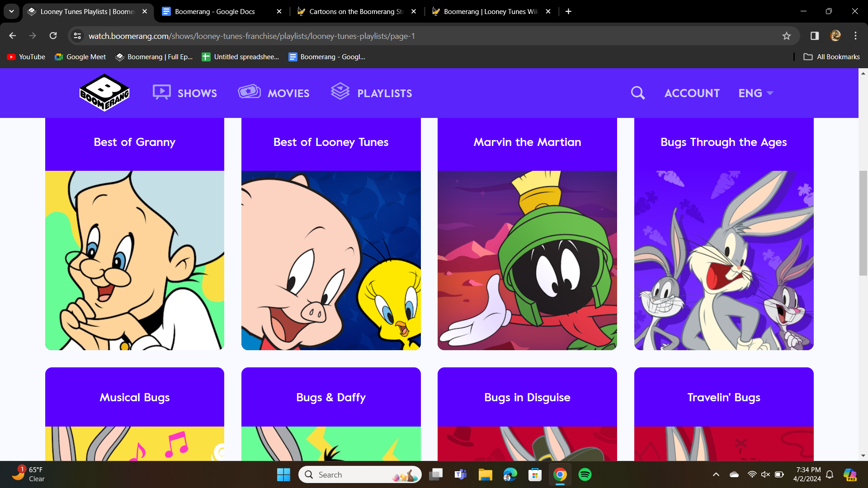Go back to the previous page
The width and height of the screenshot is (868, 488).
point(13,36)
